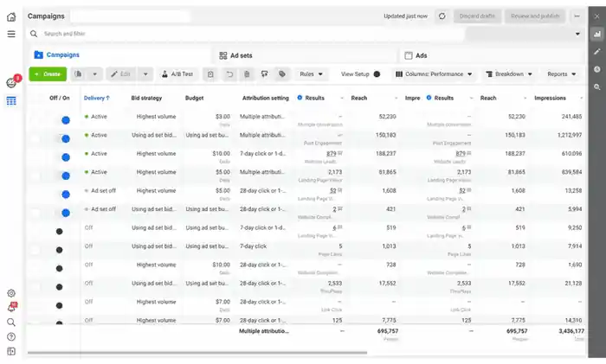Open the three-dot more options menu
Viewport: 606px width, 364px height.
tap(577, 16)
